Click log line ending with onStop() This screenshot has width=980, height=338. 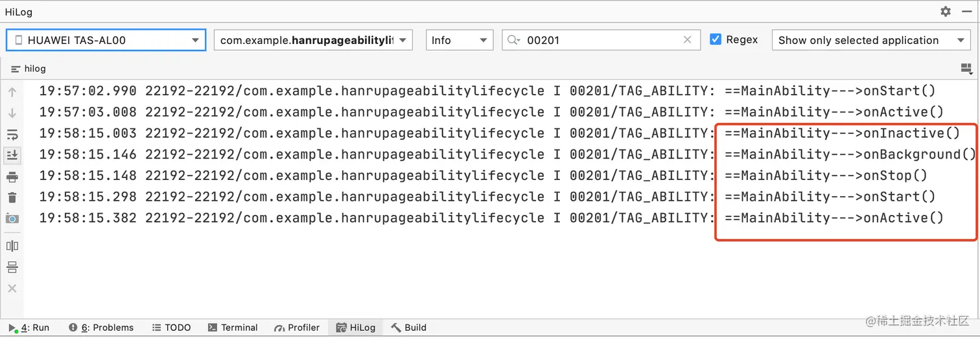[x=484, y=176]
